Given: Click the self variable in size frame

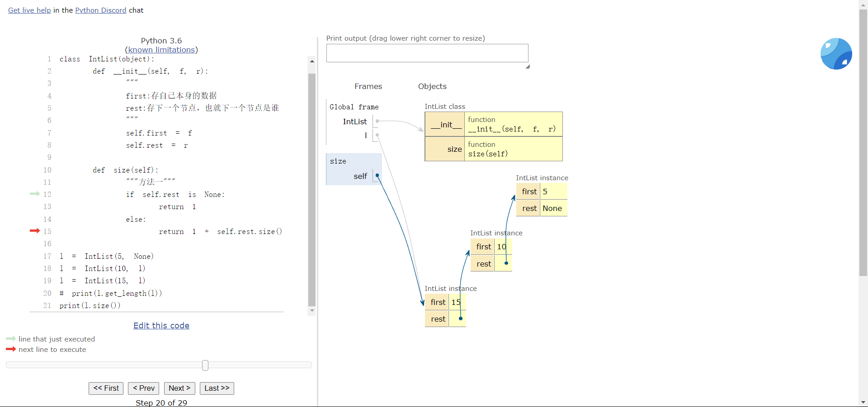Looking at the screenshot, I should coord(360,176).
